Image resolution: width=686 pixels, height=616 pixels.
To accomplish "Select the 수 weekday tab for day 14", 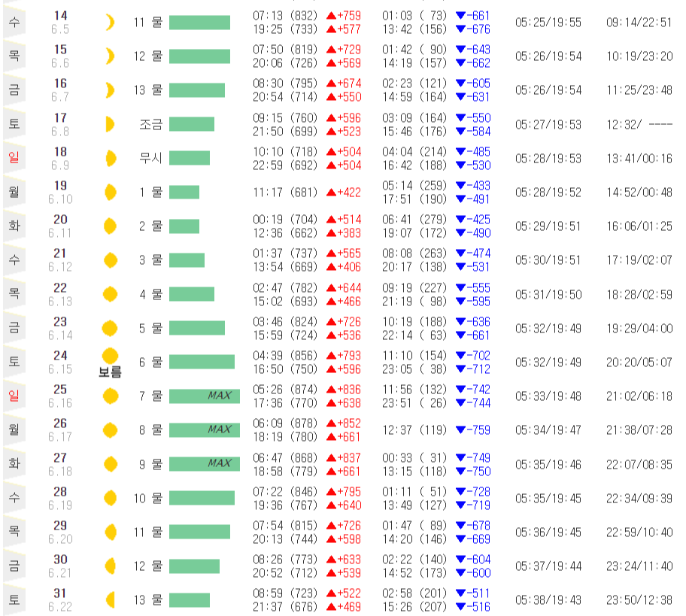I will coord(14,22).
